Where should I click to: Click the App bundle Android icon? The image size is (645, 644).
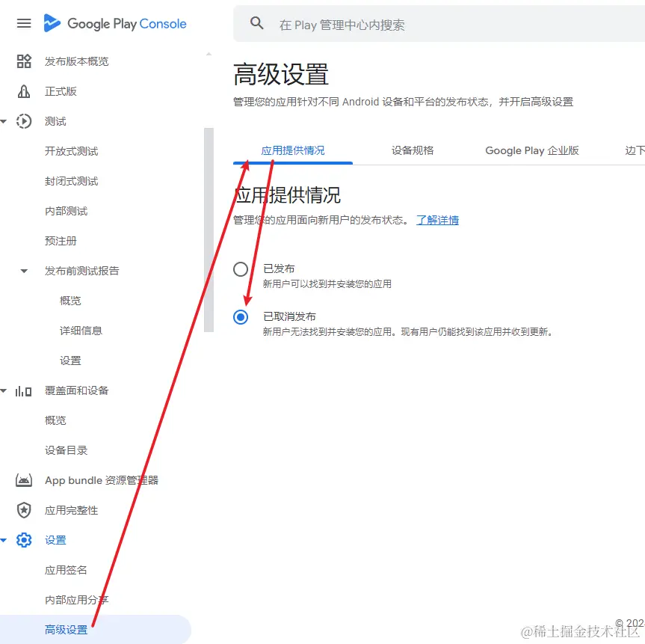pyautogui.click(x=24, y=480)
